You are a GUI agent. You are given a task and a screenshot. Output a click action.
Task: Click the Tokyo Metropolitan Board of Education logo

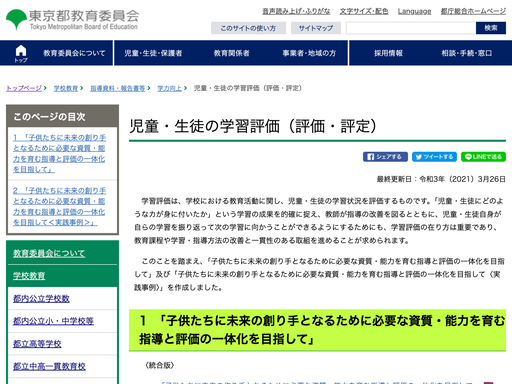click(x=72, y=19)
